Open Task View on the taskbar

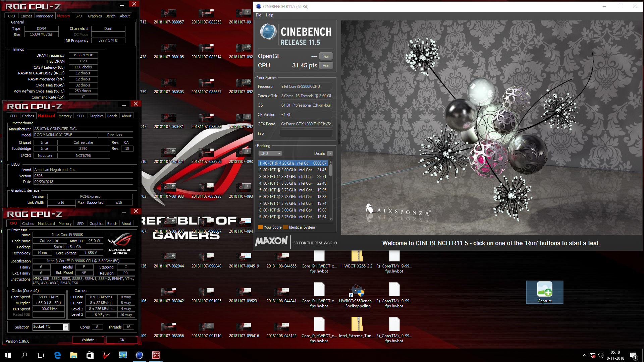coord(40,355)
